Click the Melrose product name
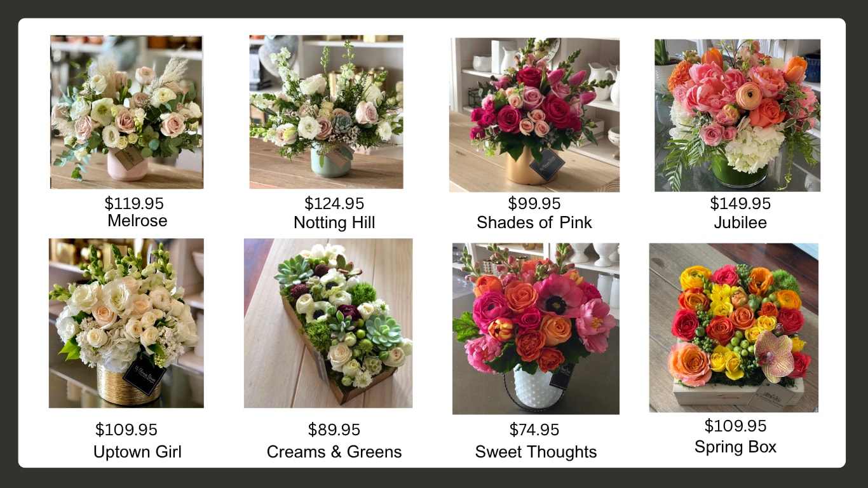This screenshot has width=868, height=488. (137, 220)
